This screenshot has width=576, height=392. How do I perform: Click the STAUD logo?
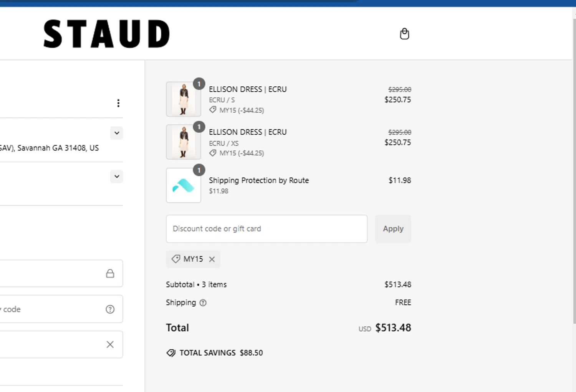[106, 34]
